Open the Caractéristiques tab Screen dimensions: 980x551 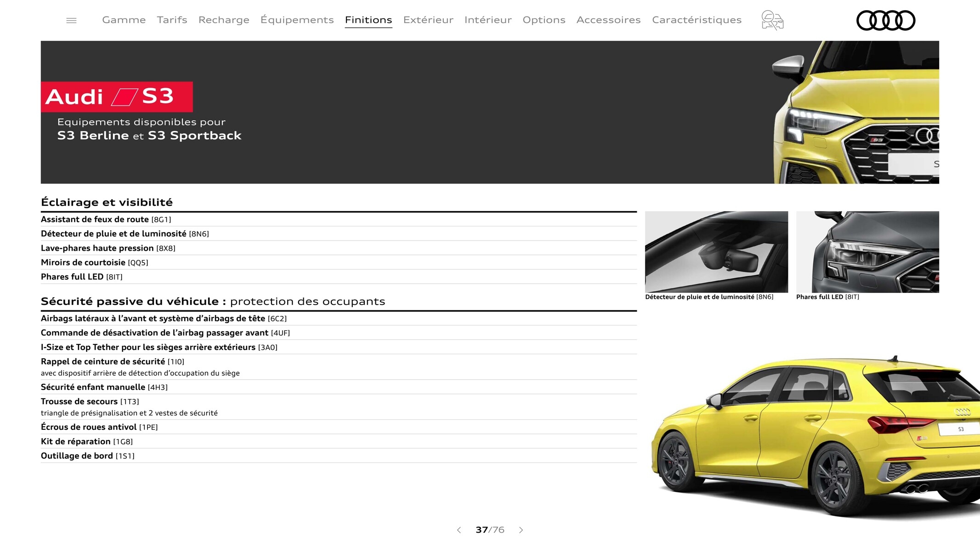tap(697, 20)
